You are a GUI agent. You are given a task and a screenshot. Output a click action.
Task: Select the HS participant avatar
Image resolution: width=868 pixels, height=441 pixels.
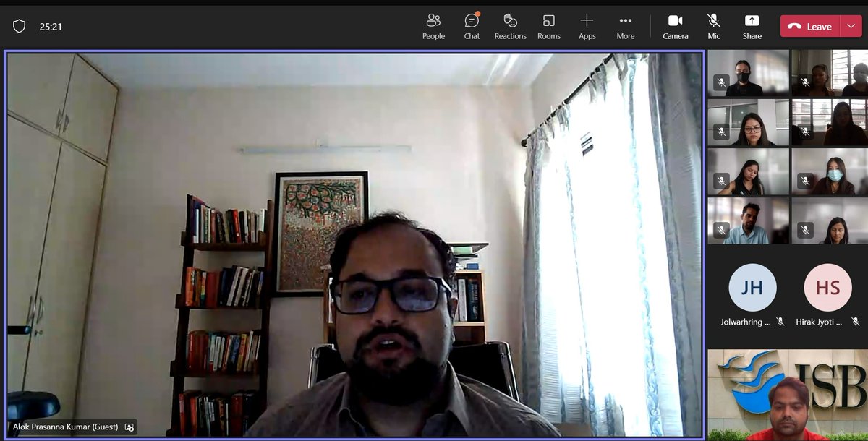(x=827, y=288)
